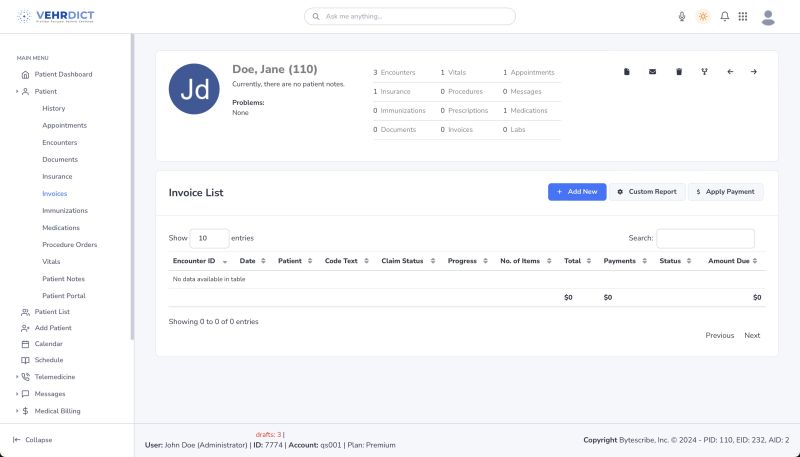Screen dimensions: 800x457
Task: Click the VEHRDICT logo
Action: point(56,16)
